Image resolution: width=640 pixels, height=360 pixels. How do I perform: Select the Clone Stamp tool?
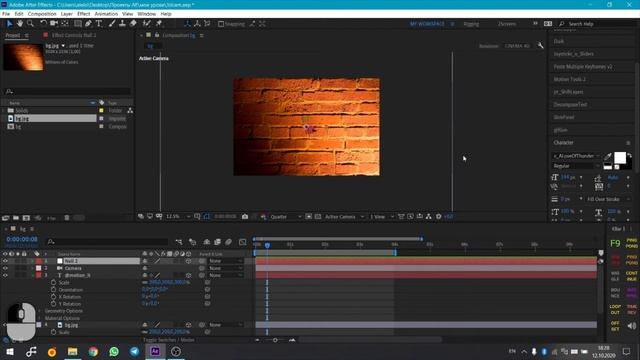click(x=122, y=24)
